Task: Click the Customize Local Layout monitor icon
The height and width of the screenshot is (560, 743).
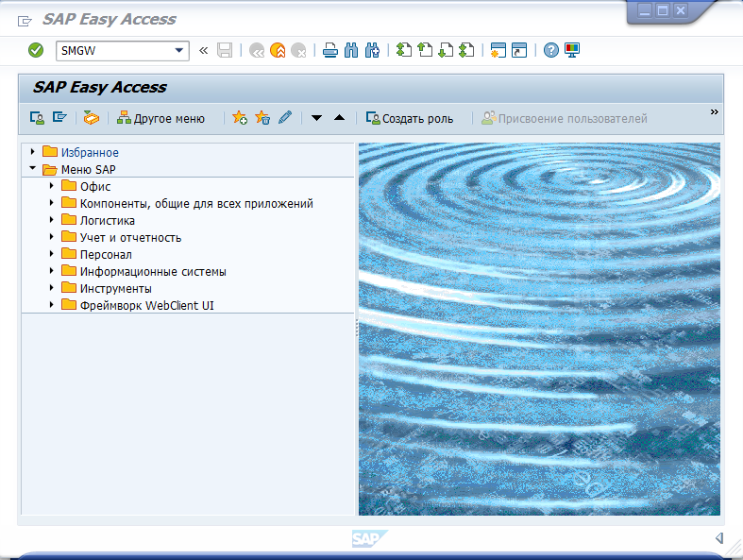Action: point(572,51)
